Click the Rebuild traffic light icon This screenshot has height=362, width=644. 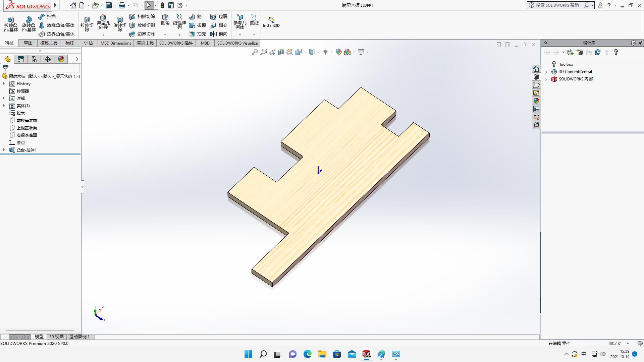(x=162, y=5)
